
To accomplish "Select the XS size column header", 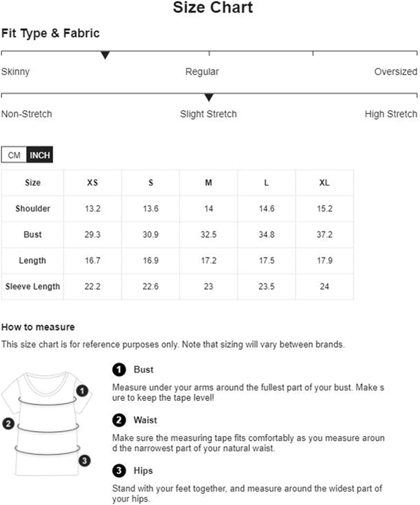I will click(92, 183).
